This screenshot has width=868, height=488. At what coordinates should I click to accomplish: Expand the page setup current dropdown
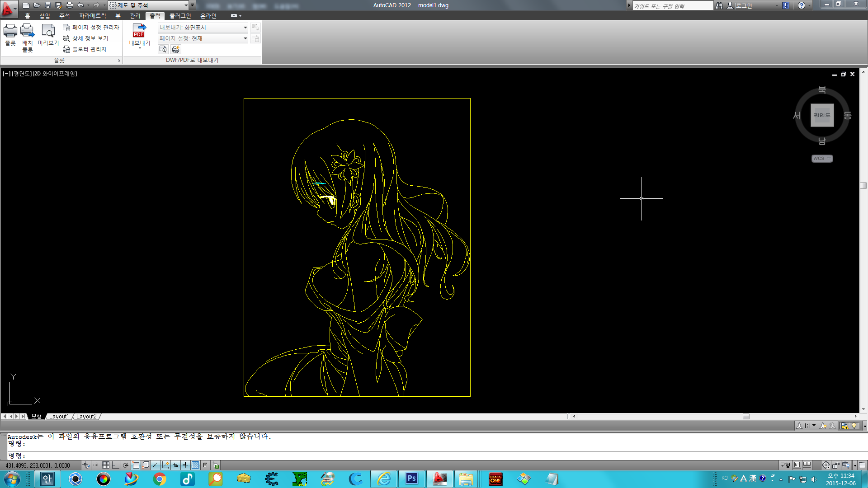(x=245, y=38)
